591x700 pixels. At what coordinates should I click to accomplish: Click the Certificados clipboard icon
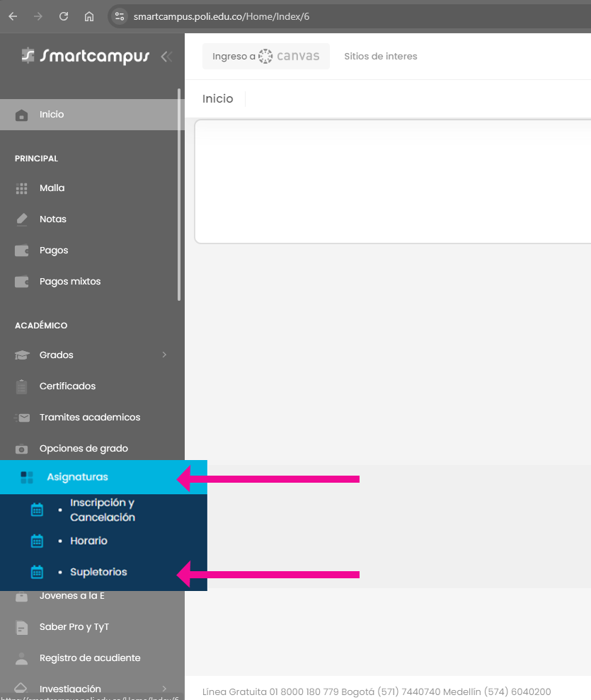[x=22, y=386]
